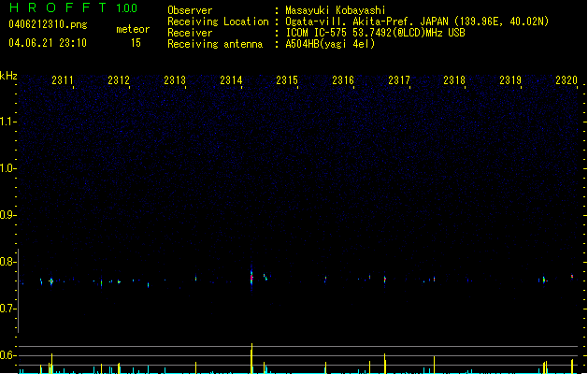Screen dimensions: 588x374
Task: Click the tallest yellow intensity peak after 2314
Action: pyautogui.click(x=251, y=358)
